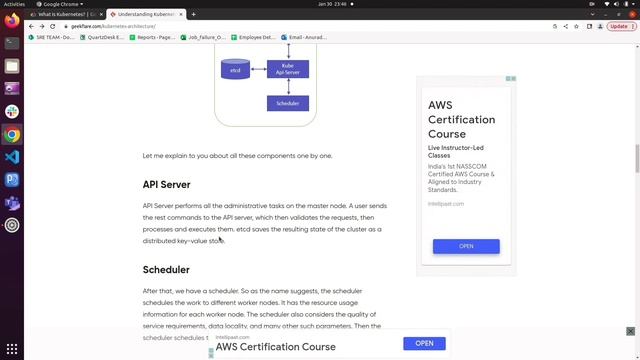Open Files from the dock
Viewport: 640px width, 360px height.
(x=12, y=66)
